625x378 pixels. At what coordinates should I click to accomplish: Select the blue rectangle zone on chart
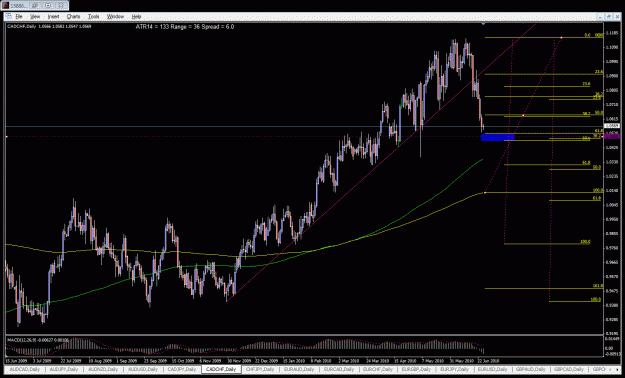click(498, 137)
